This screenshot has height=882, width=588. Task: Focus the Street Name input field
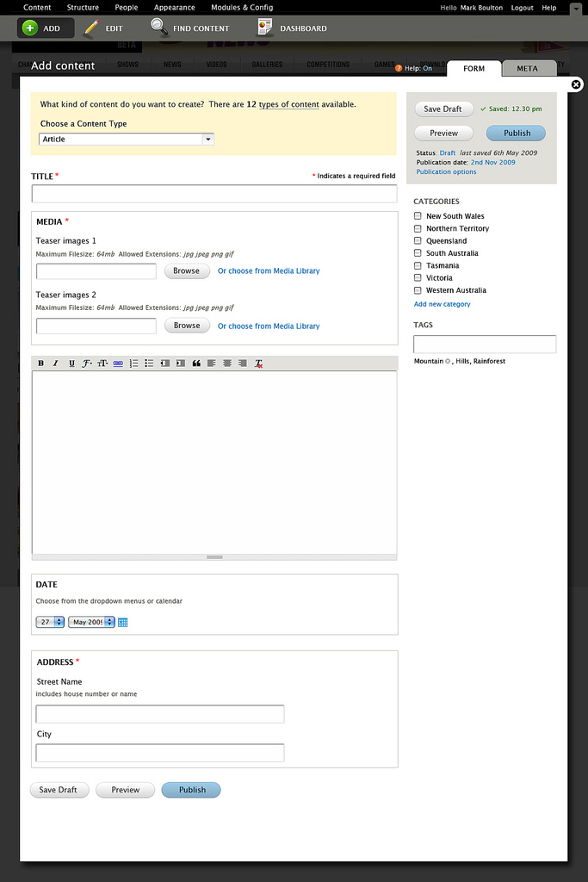pyautogui.click(x=160, y=714)
